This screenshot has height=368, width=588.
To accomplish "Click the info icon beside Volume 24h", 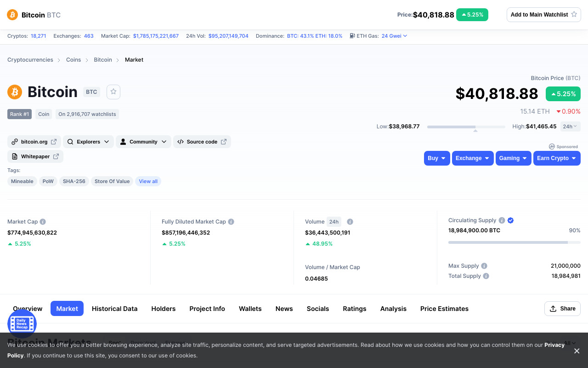I will tap(350, 222).
